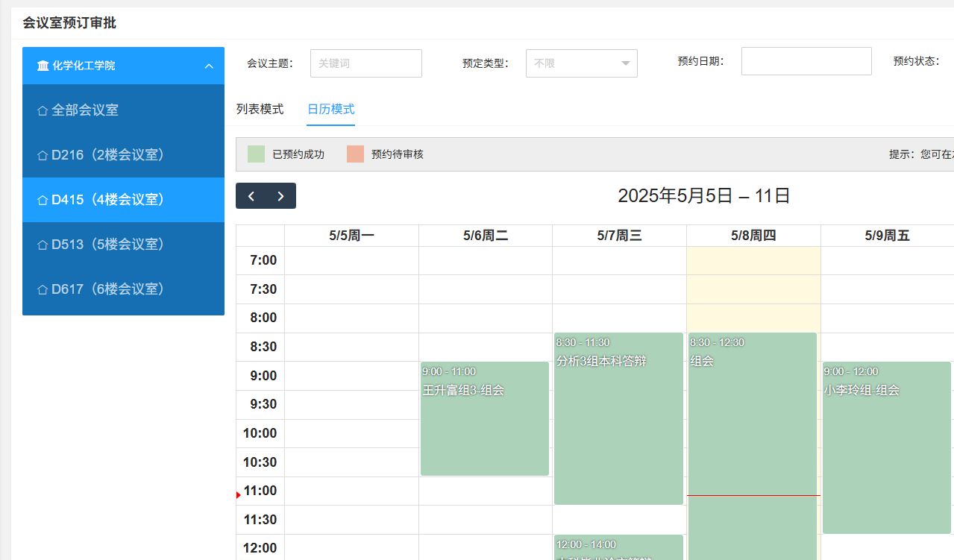Viewport: 954px width, 560px height.
Task: Click the home icon next to 全部会议室
Action: (x=43, y=110)
